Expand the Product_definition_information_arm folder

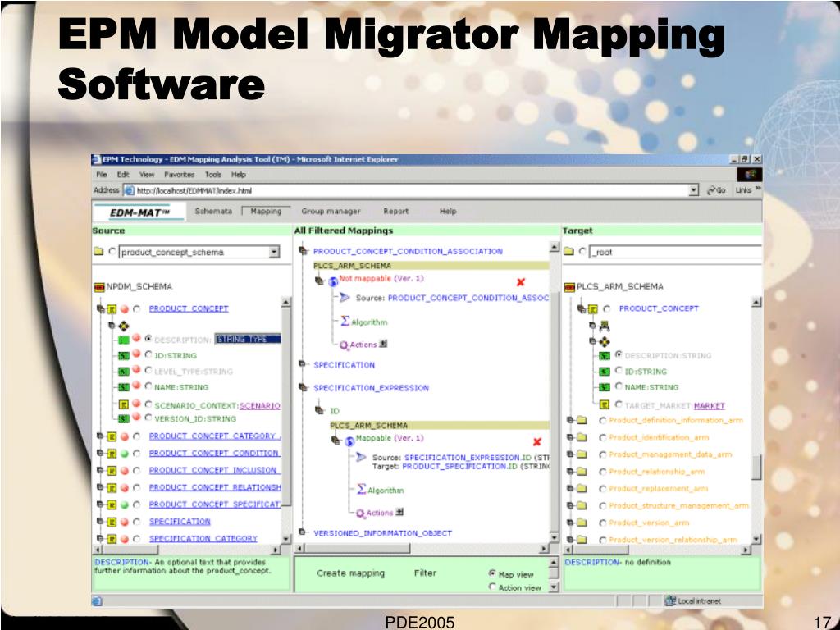pyautogui.click(x=571, y=421)
